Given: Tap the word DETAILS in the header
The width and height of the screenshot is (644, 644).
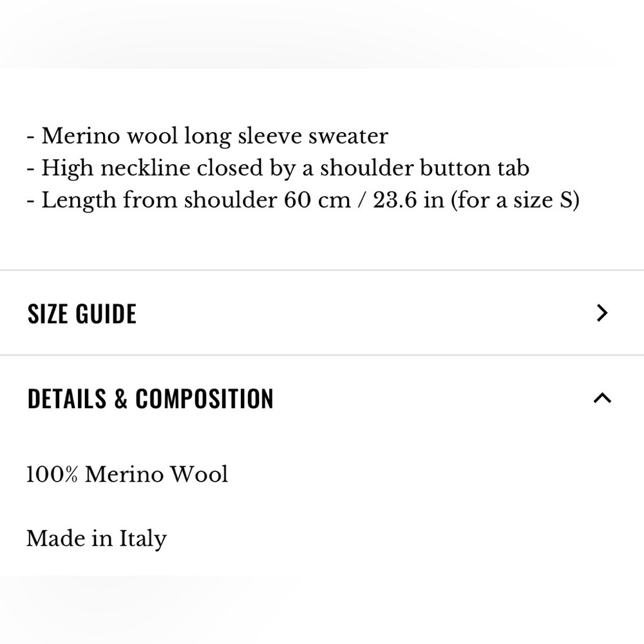Looking at the screenshot, I should point(67,399).
